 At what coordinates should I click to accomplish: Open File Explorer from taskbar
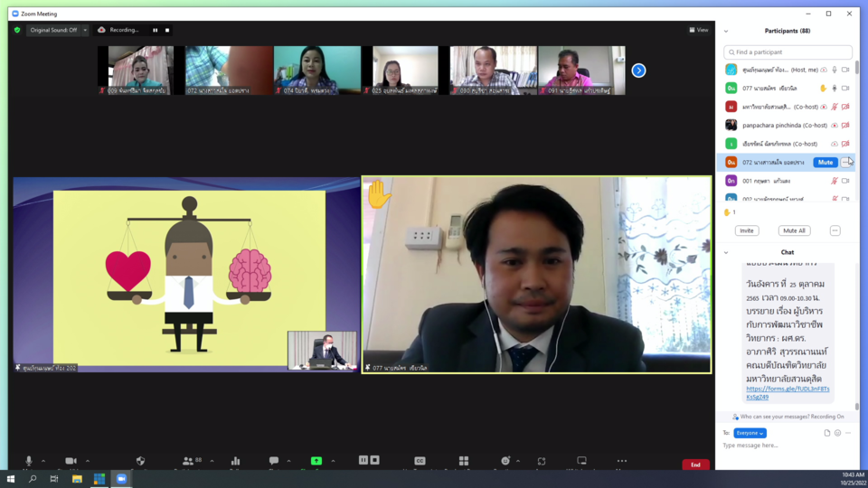point(77,479)
